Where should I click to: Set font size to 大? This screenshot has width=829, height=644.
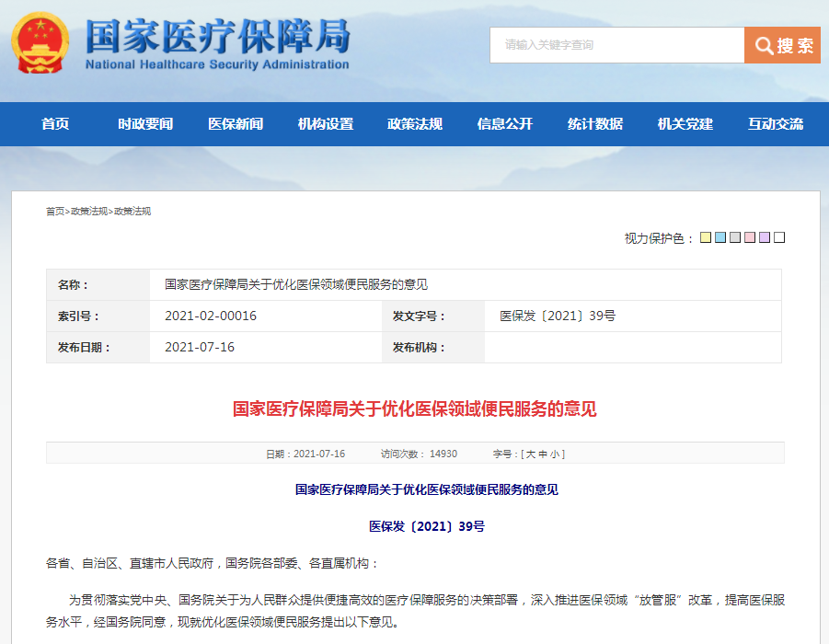[531, 454]
